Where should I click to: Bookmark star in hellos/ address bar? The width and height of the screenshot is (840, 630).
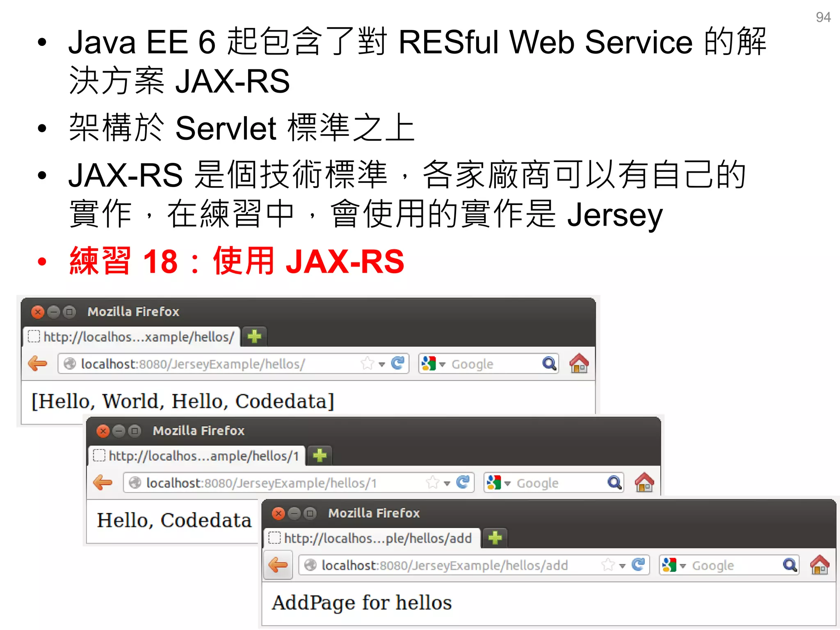[367, 363]
